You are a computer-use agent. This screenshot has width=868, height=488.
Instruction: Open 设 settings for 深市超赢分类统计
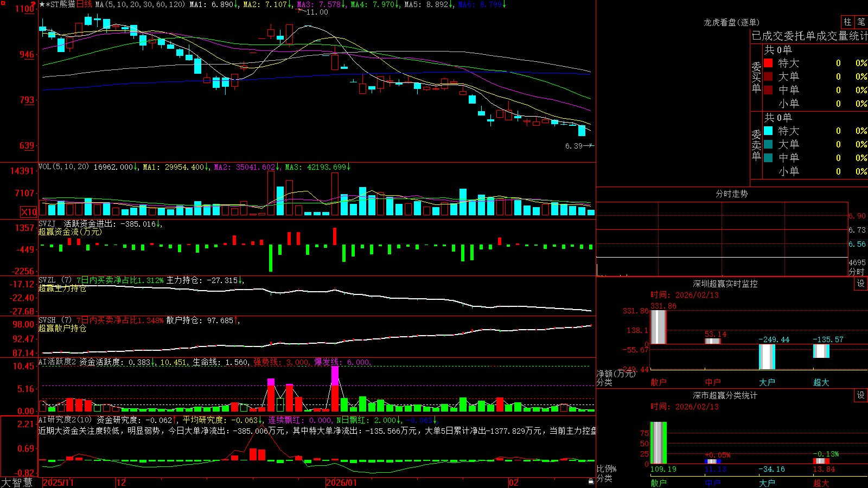point(861,395)
